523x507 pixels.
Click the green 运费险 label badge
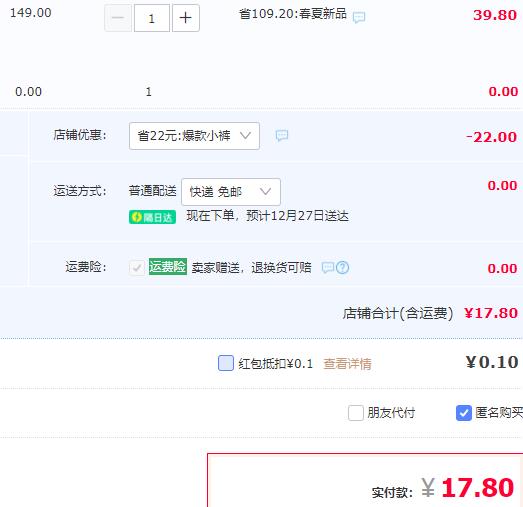(168, 267)
